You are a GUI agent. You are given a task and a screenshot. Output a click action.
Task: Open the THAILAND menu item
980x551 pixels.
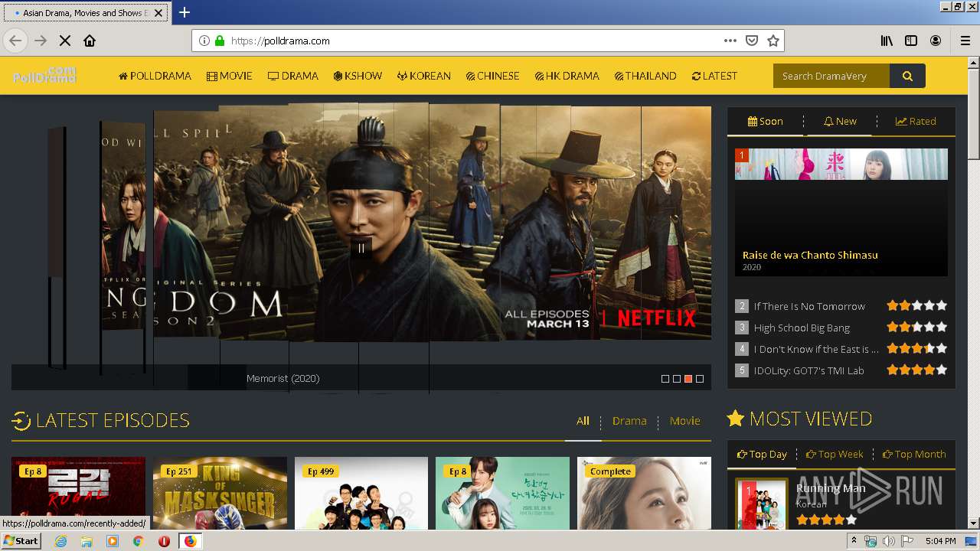pos(645,76)
